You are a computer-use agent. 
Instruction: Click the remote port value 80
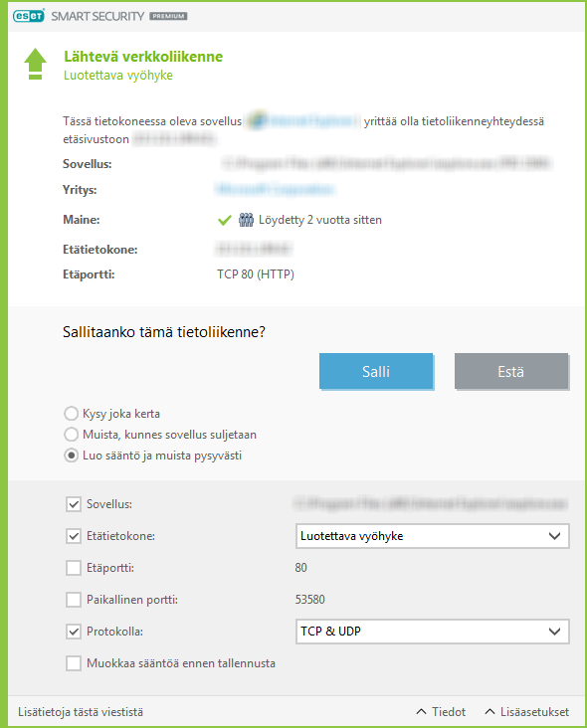300,567
